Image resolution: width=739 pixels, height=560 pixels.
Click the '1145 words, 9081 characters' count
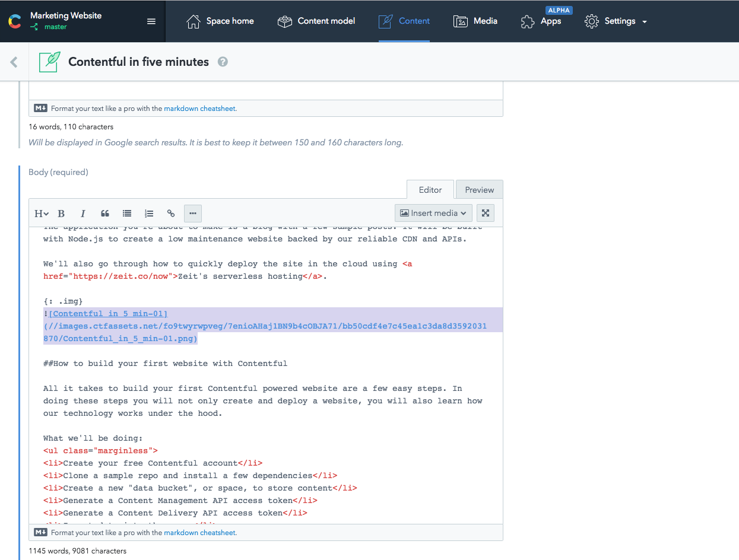(78, 551)
